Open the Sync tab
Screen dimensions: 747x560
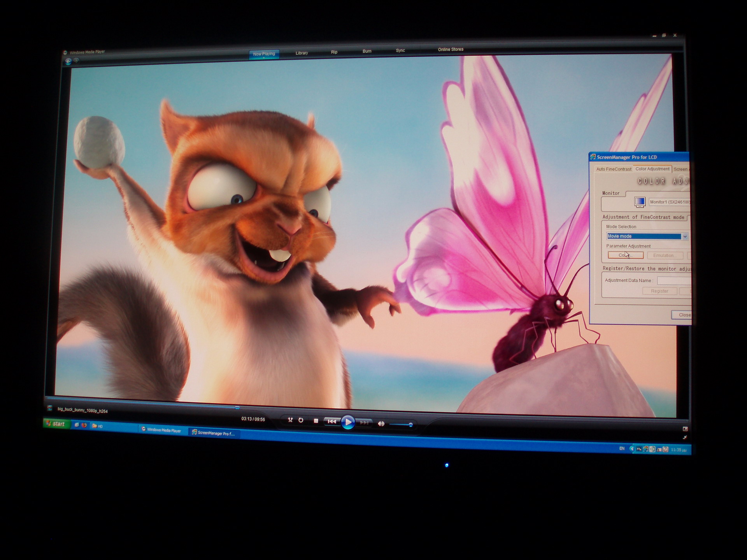(400, 51)
